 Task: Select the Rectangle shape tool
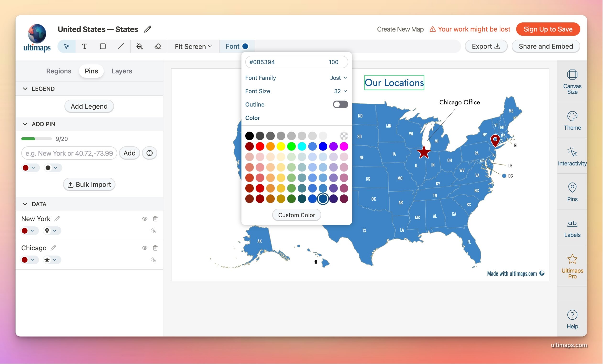click(x=103, y=46)
